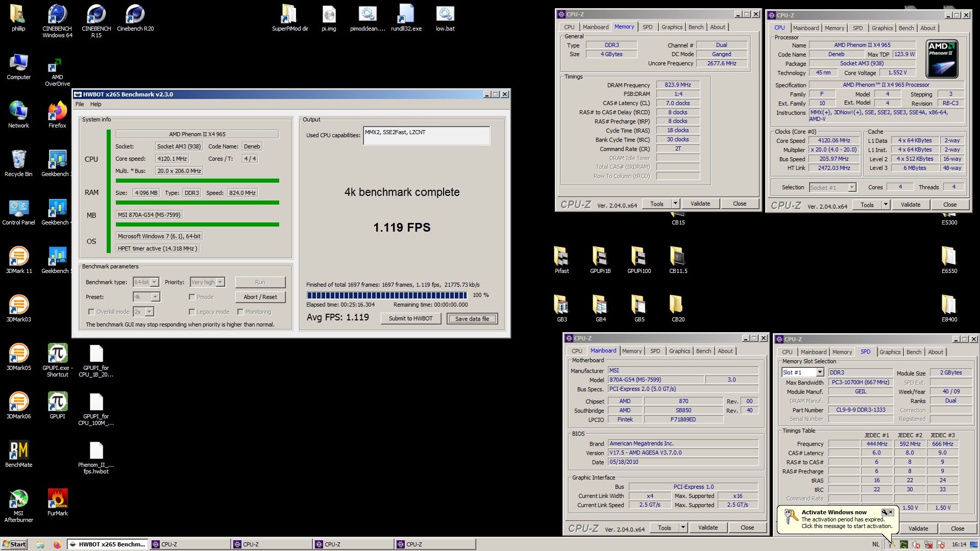980x551 pixels.
Task: Click the Windows Start button
Action: point(14,544)
